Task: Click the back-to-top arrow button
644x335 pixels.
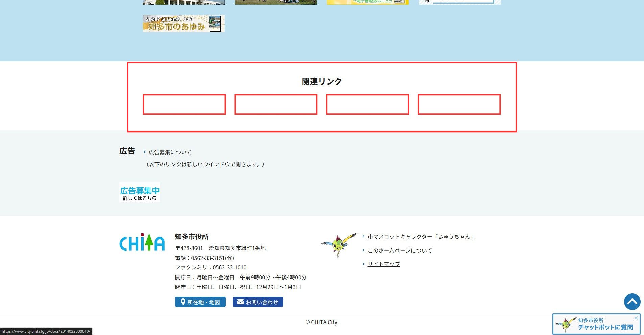Action: click(x=632, y=302)
